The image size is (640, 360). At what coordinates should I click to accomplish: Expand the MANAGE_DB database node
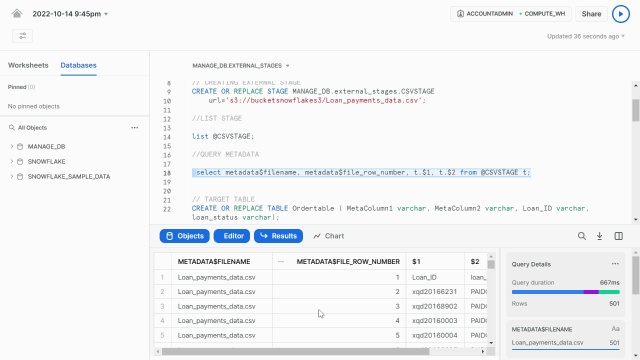coord(11,146)
